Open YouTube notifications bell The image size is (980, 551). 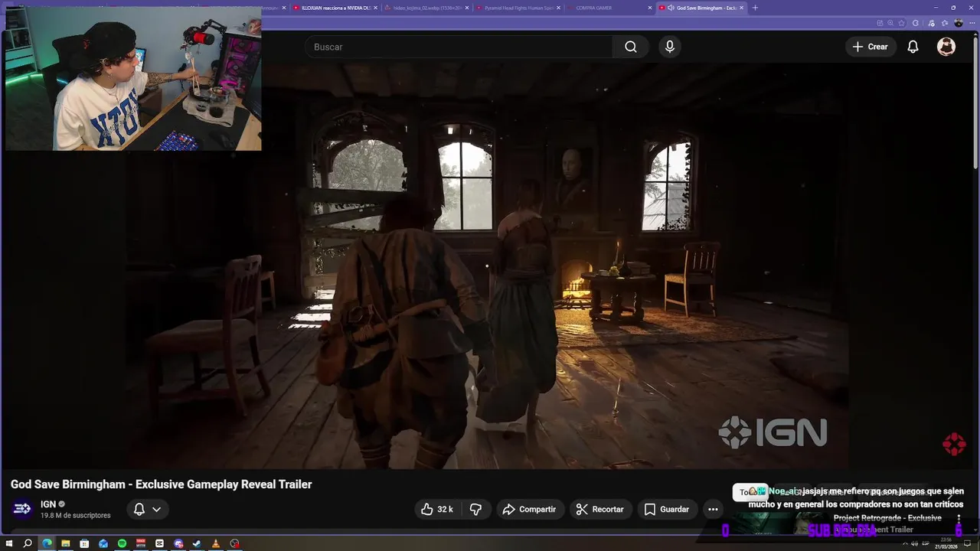(913, 47)
